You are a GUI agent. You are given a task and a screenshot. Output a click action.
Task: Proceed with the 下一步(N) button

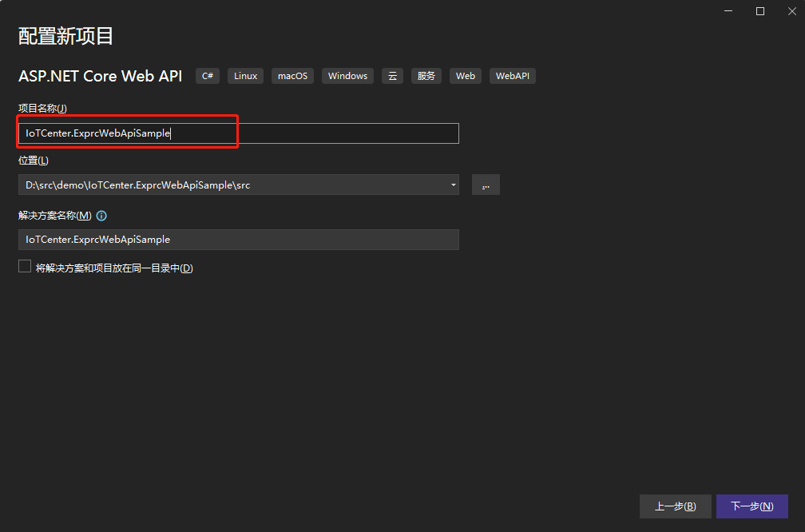coord(752,506)
